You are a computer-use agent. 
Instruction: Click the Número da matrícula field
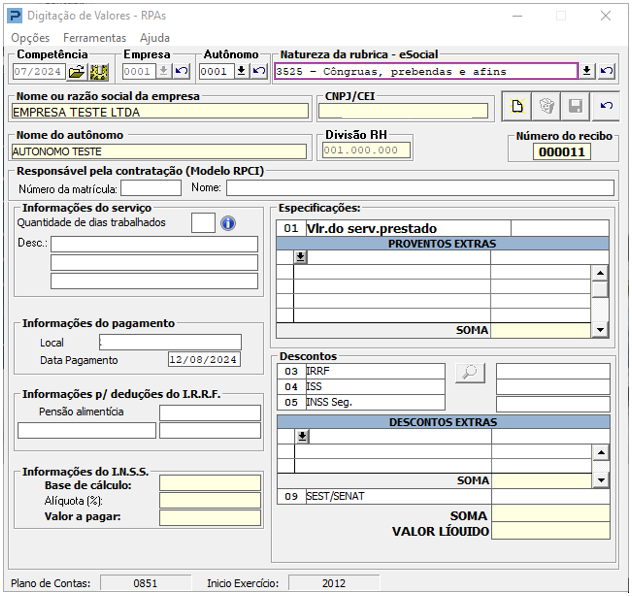[151, 188]
